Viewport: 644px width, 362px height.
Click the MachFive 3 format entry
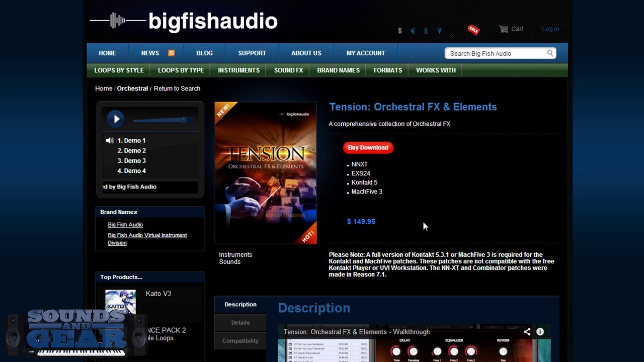367,192
